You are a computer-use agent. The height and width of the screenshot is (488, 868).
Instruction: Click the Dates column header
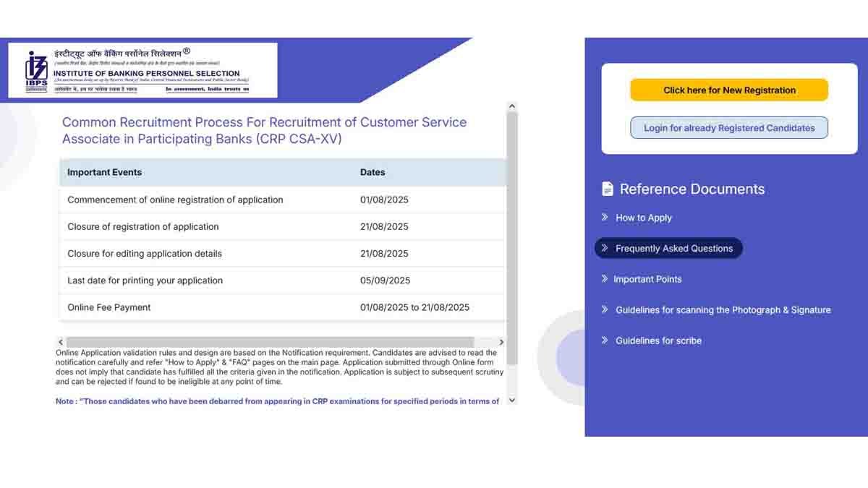(x=373, y=172)
